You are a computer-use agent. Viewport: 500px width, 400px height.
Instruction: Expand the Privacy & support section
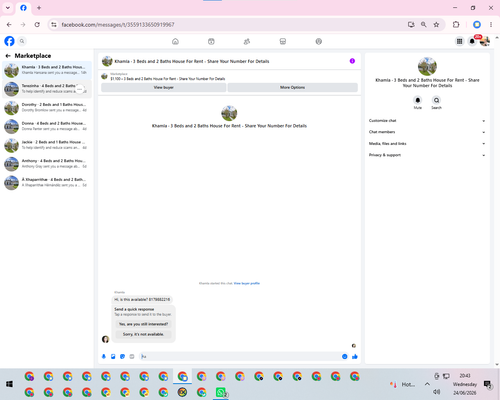point(427,155)
